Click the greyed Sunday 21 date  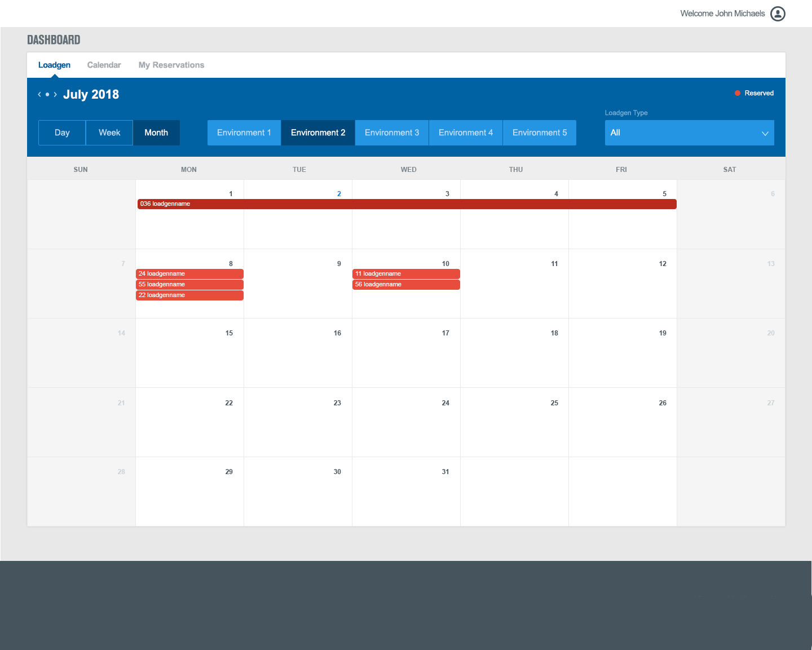point(121,403)
